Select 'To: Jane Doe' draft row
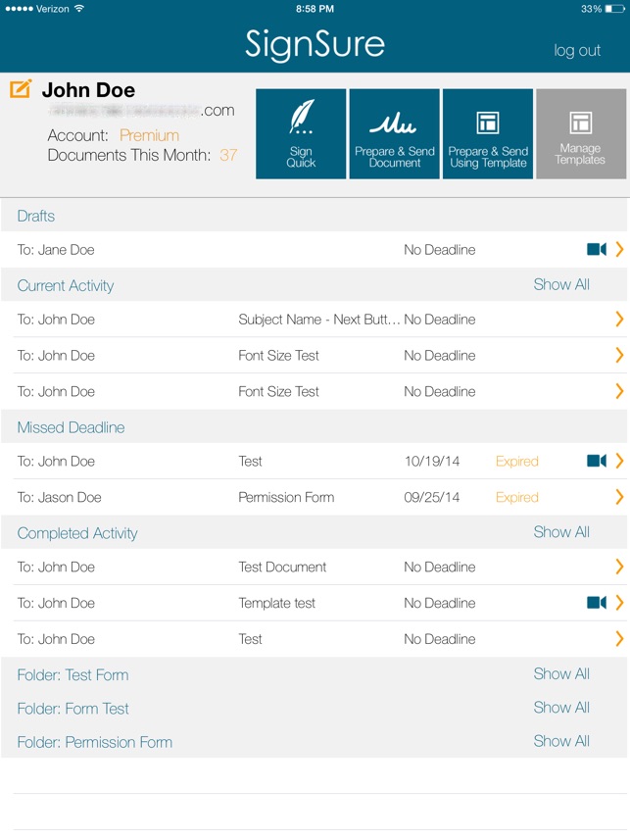Viewport: 630px width, 840px height. 314,250
